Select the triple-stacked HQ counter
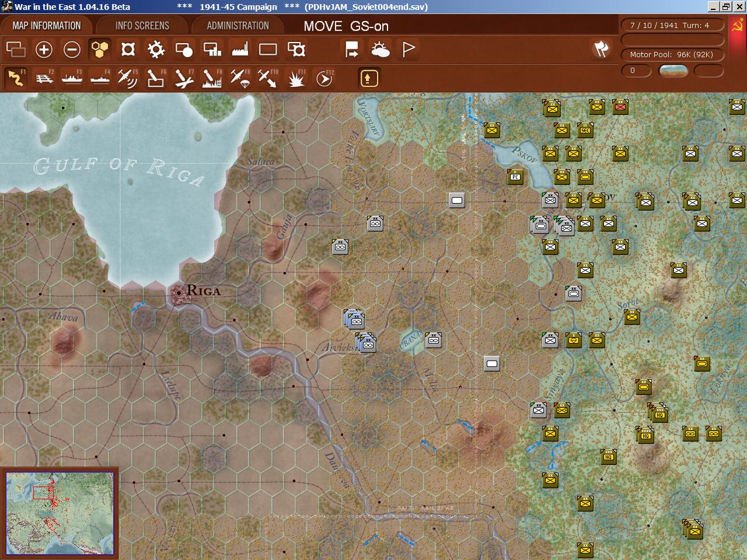The image size is (747, 560). [658, 412]
